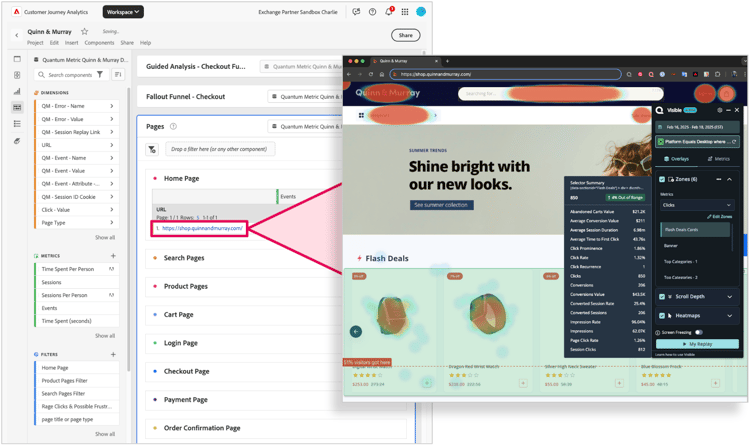Open the user profile avatar

pyautogui.click(x=421, y=11)
